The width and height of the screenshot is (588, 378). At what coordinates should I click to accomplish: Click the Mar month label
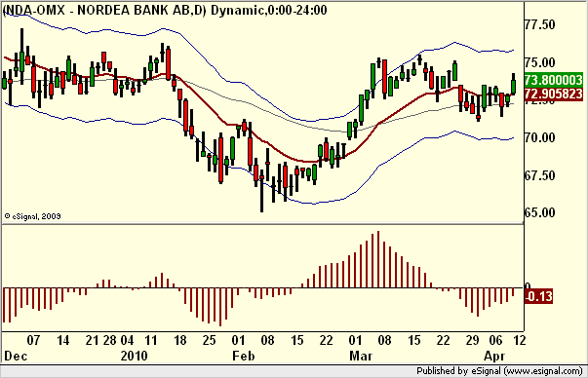(361, 356)
